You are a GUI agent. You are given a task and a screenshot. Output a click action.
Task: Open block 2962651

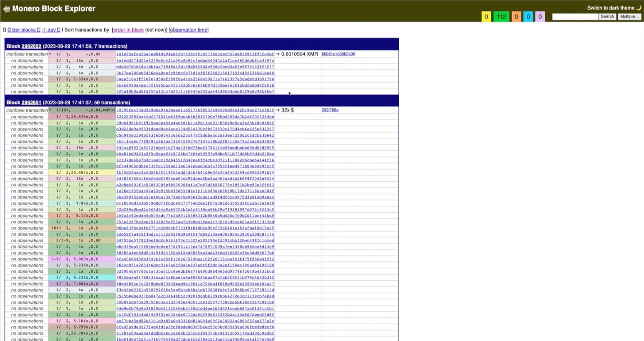click(31, 102)
